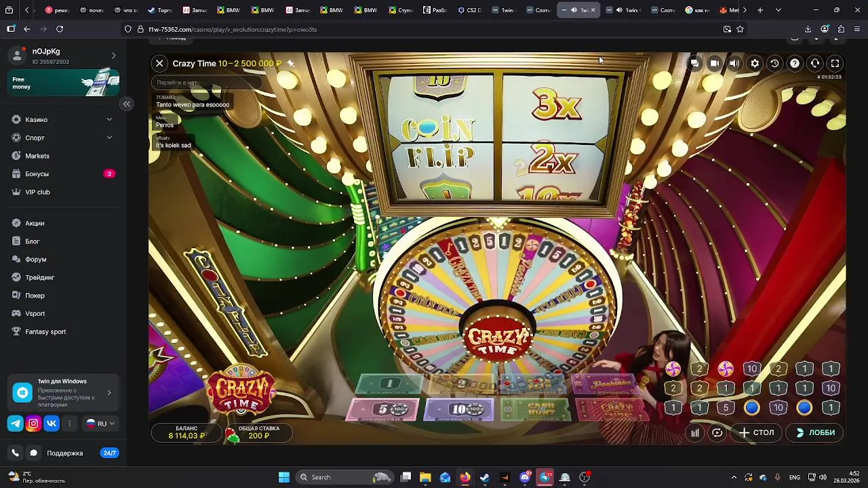Screen dimensions: 868x488
Task: Show hidden system tray icons chevron
Action: (x=734, y=477)
